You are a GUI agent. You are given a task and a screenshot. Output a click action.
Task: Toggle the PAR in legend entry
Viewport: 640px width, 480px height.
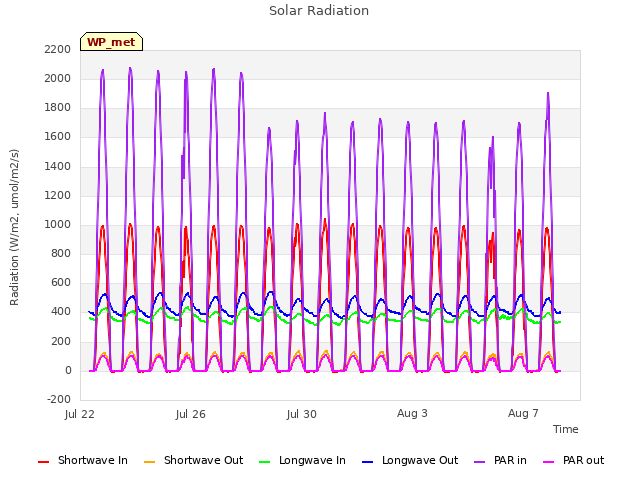(500, 460)
